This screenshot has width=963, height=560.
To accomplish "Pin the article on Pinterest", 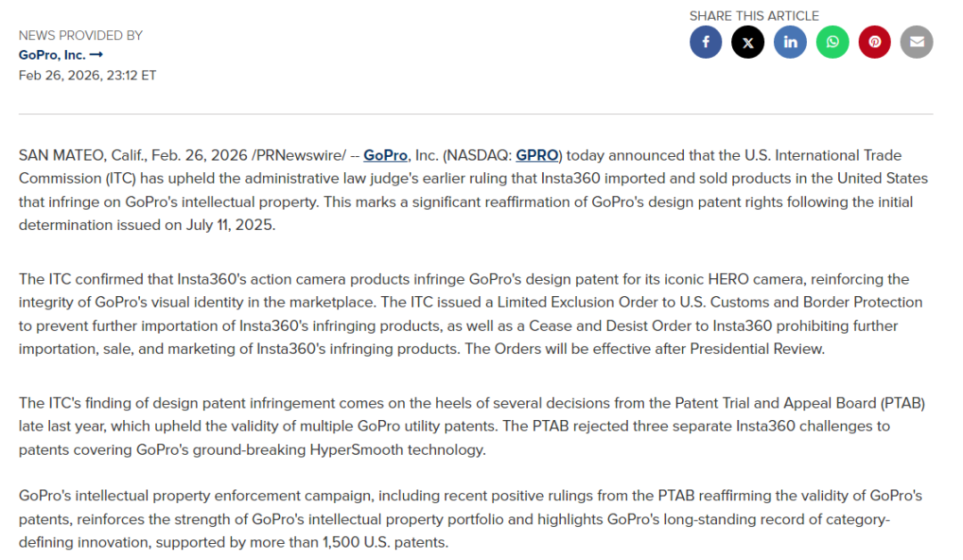I will [x=875, y=42].
